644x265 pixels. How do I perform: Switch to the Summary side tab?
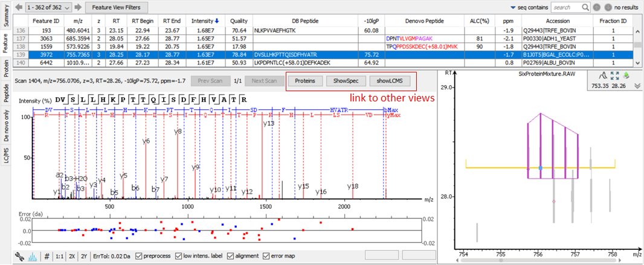click(x=6, y=16)
